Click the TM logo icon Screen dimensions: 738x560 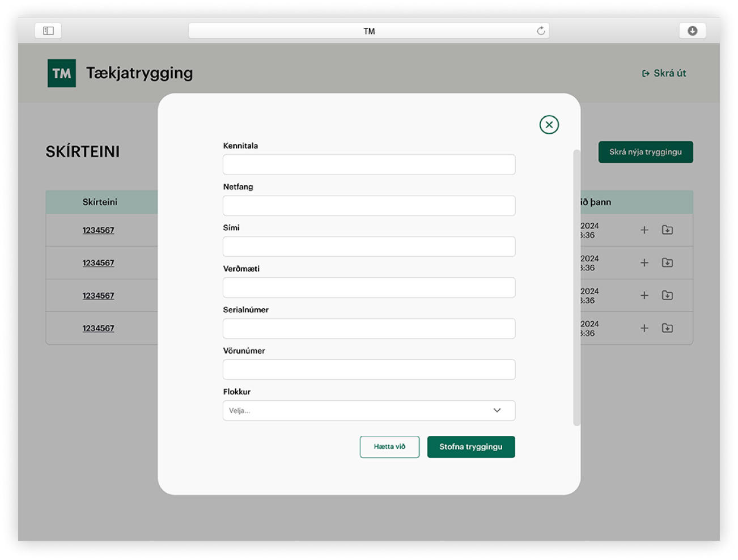click(x=62, y=73)
